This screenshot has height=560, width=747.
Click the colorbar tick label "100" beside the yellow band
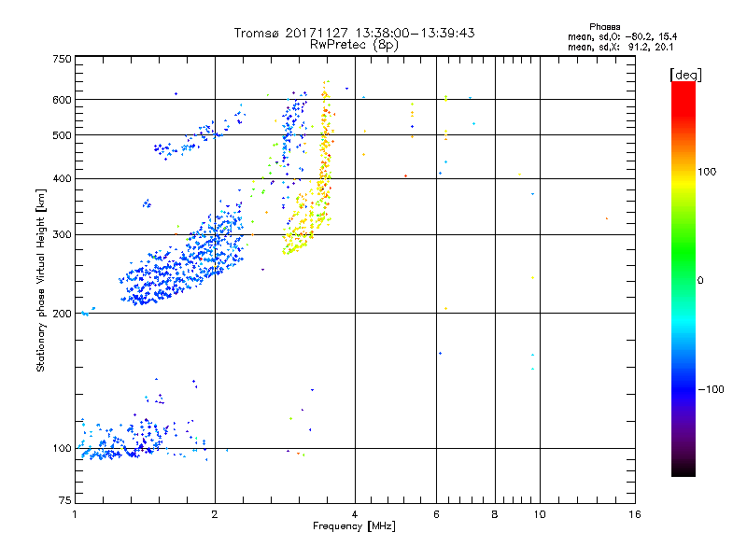click(x=707, y=172)
